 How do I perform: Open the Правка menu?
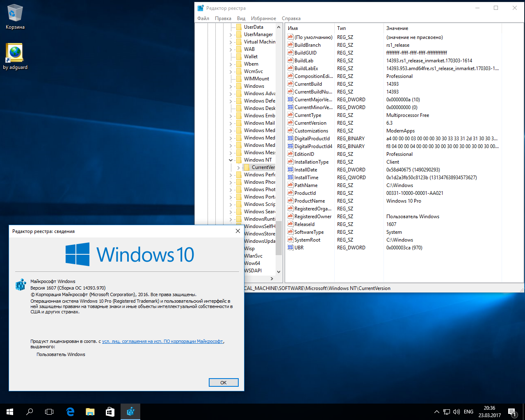223,18
